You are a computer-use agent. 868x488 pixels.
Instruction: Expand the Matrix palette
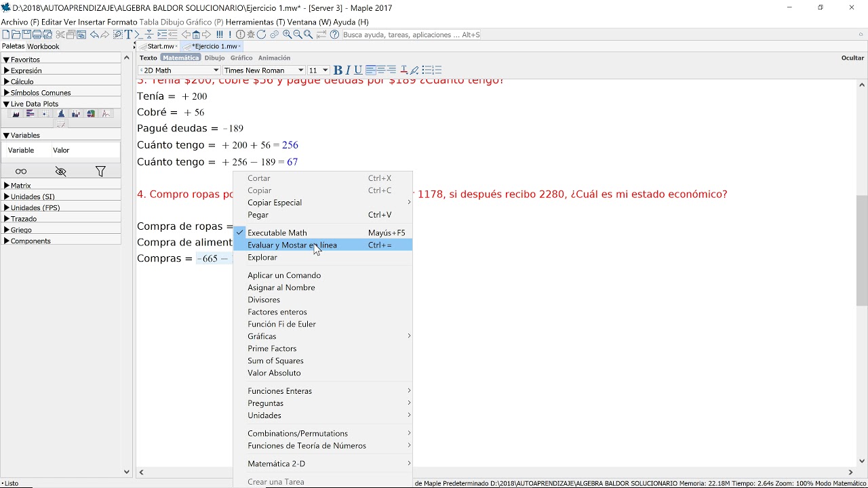tap(7, 185)
